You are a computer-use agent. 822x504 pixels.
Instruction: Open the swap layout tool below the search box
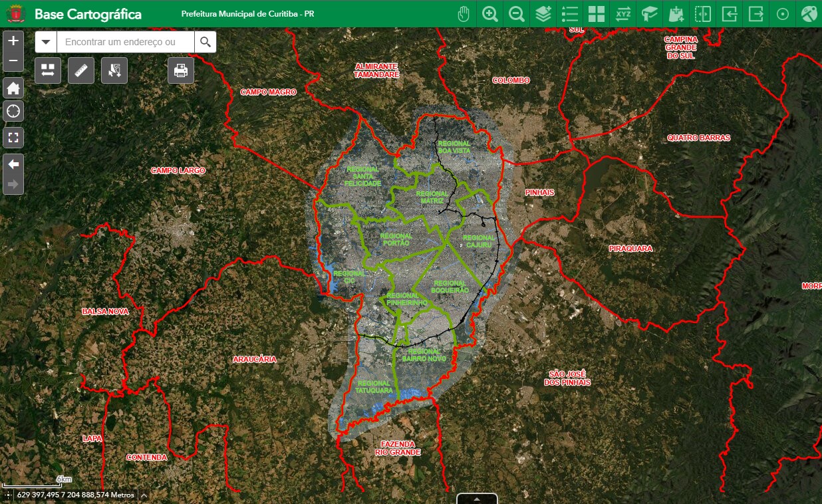tap(48, 70)
